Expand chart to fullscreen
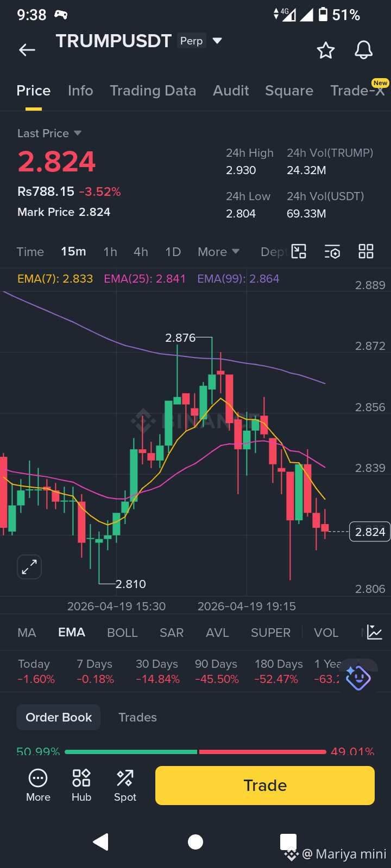The width and height of the screenshot is (391, 868). click(29, 567)
